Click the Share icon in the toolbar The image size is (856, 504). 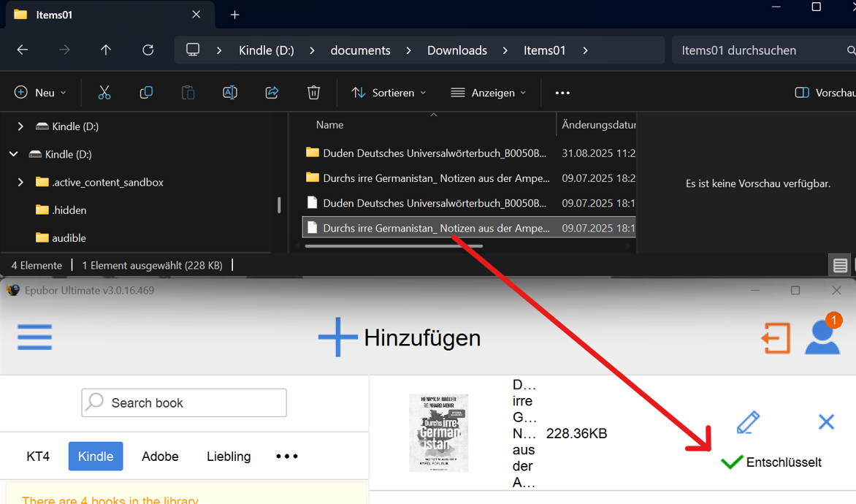(x=272, y=92)
